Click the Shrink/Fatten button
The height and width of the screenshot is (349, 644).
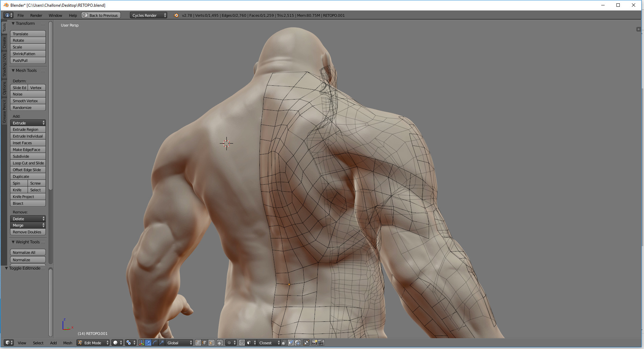pyautogui.click(x=28, y=54)
